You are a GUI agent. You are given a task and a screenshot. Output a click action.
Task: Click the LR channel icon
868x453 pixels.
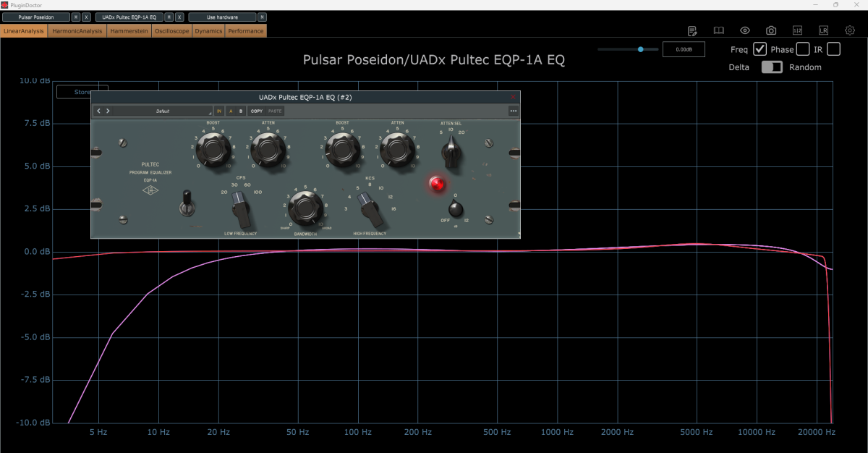coord(823,30)
